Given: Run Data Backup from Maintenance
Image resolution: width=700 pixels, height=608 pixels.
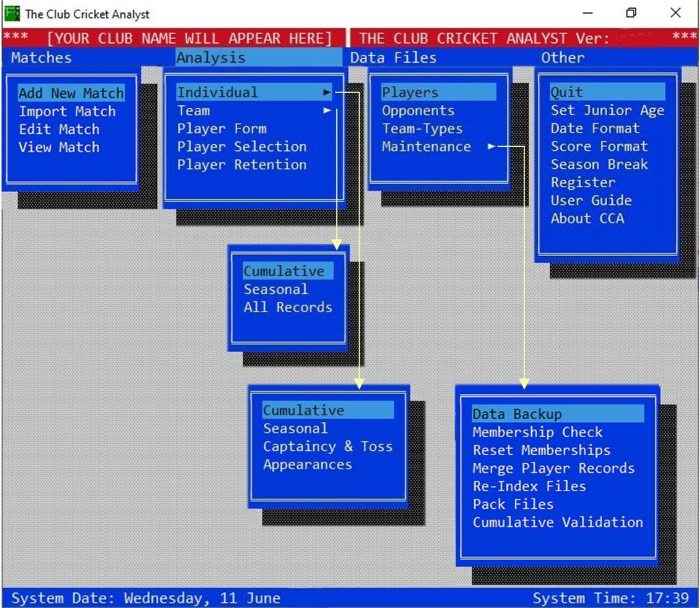Looking at the screenshot, I should click(x=515, y=413).
